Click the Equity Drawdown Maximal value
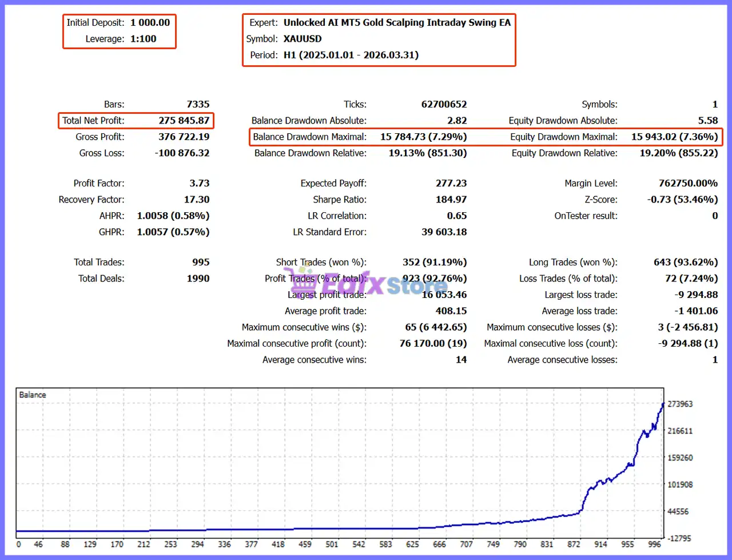 [x=675, y=137]
